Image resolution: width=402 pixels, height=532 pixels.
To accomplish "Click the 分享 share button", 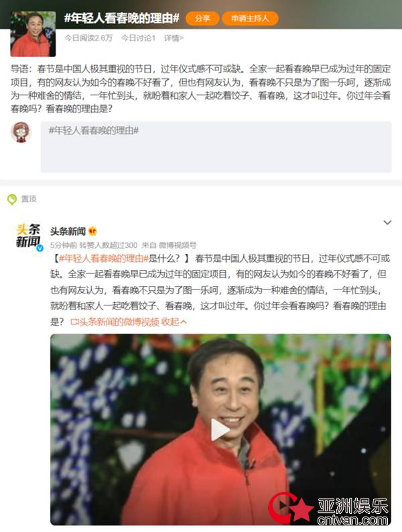I will [202, 18].
